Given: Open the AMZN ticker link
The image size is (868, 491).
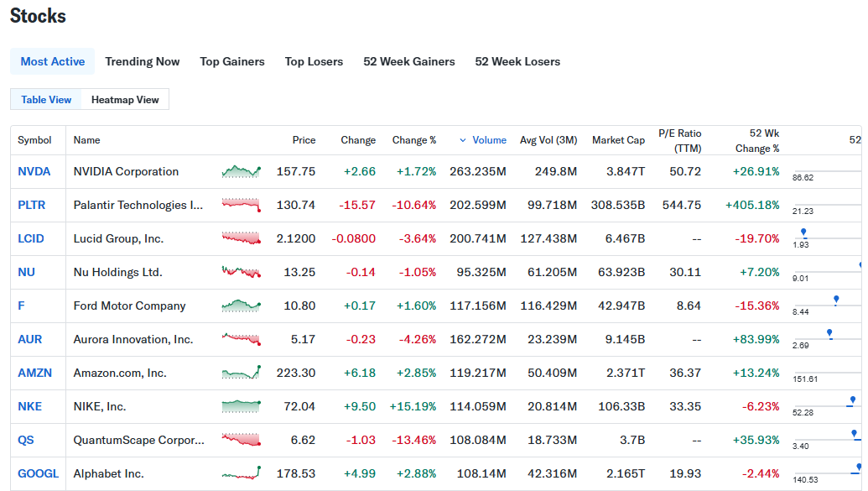Looking at the screenshot, I should tap(35, 373).
